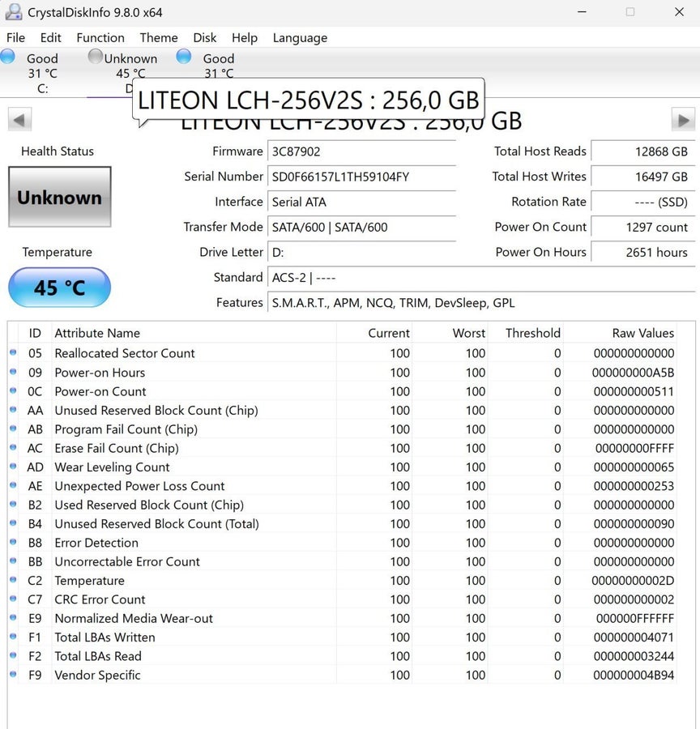
Task: Open the Disk menu
Action: click(x=205, y=37)
